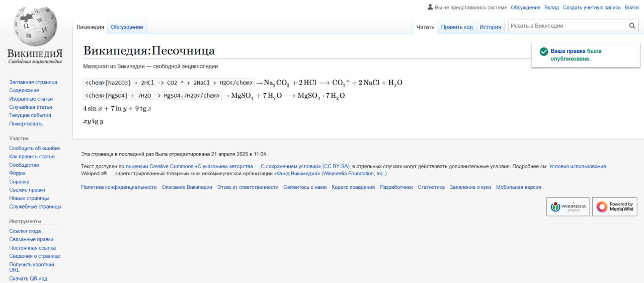Click the 'Инструменты' sidebar heading

pos(25,221)
